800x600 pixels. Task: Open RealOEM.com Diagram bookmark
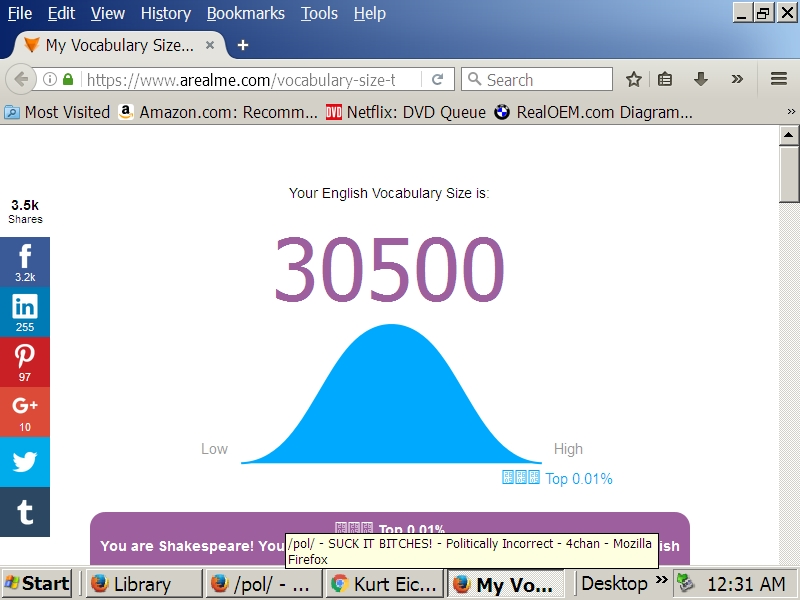[x=594, y=112]
